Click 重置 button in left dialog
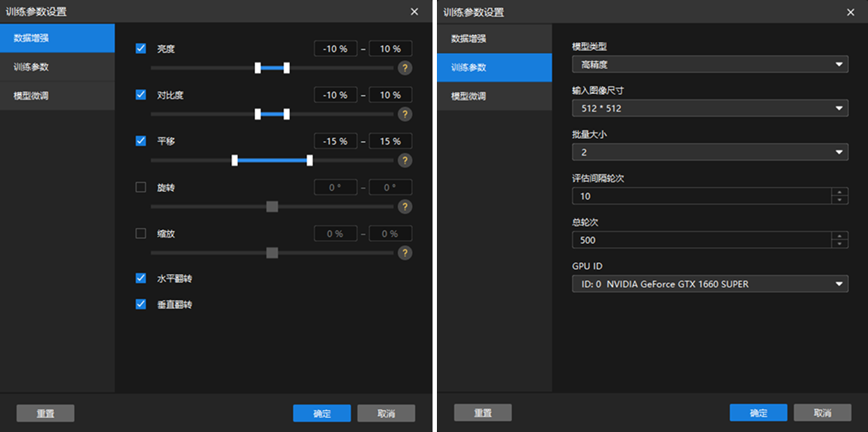The image size is (868, 432). coord(45,413)
